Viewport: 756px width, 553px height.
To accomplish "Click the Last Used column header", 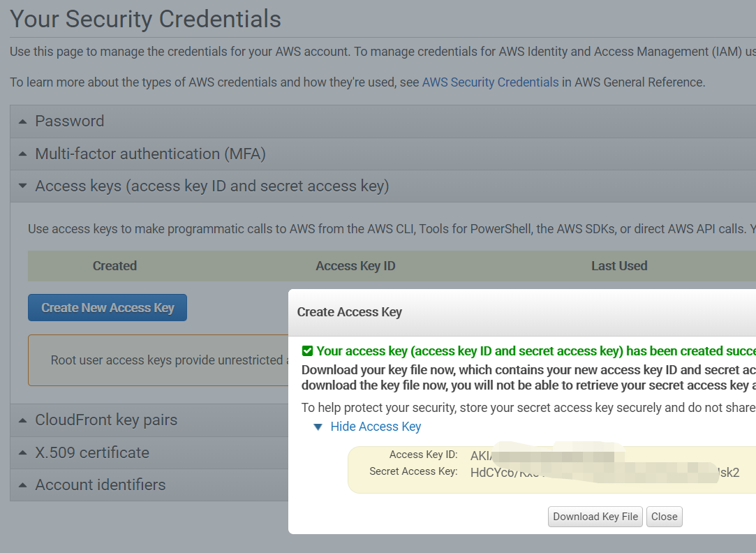I will tap(619, 266).
